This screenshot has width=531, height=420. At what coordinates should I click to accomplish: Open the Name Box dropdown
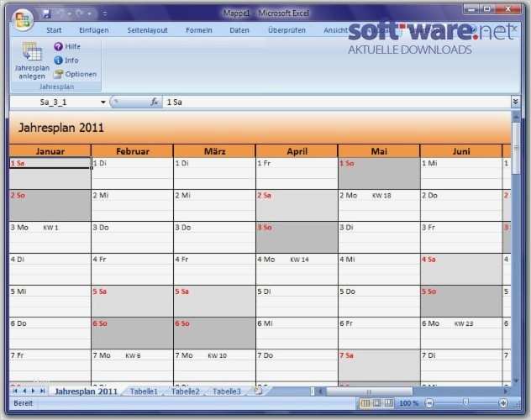[x=103, y=102]
